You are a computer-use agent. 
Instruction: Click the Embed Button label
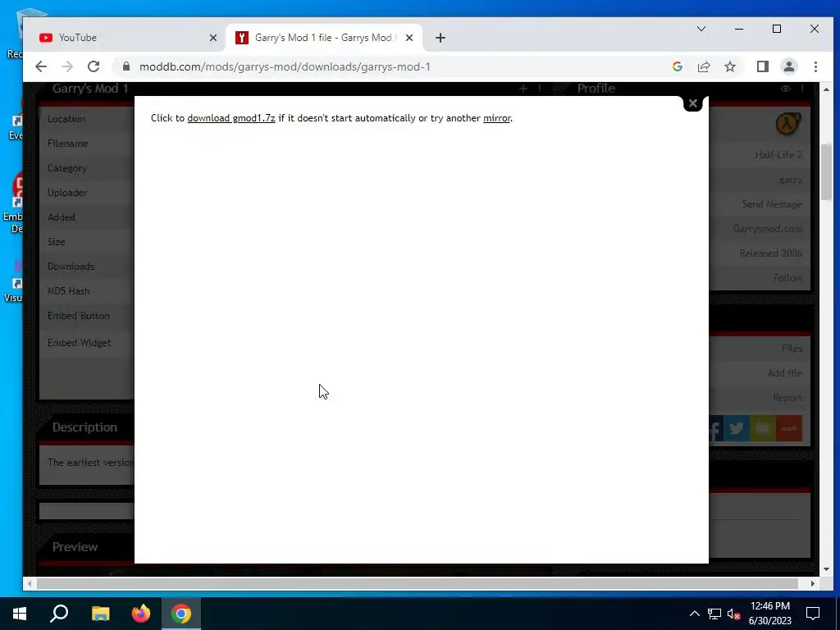[x=78, y=316]
